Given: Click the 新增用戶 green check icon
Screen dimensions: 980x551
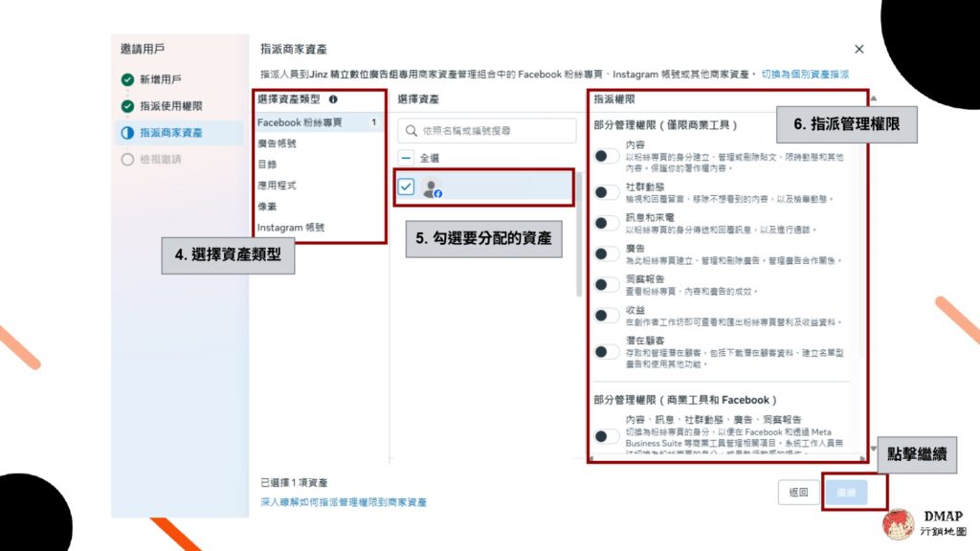Looking at the screenshot, I should point(127,79).
